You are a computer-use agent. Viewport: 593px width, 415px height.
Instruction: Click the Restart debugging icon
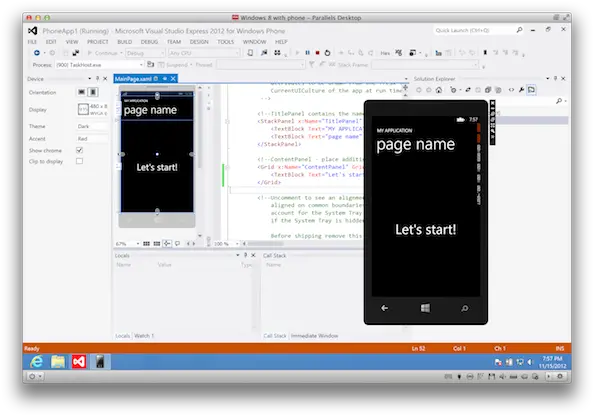[328, 53]
